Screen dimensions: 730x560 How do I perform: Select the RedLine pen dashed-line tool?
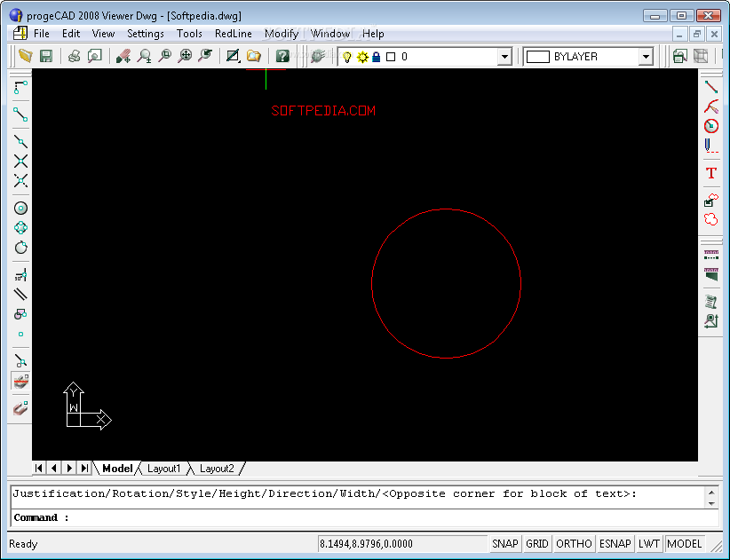711,146
